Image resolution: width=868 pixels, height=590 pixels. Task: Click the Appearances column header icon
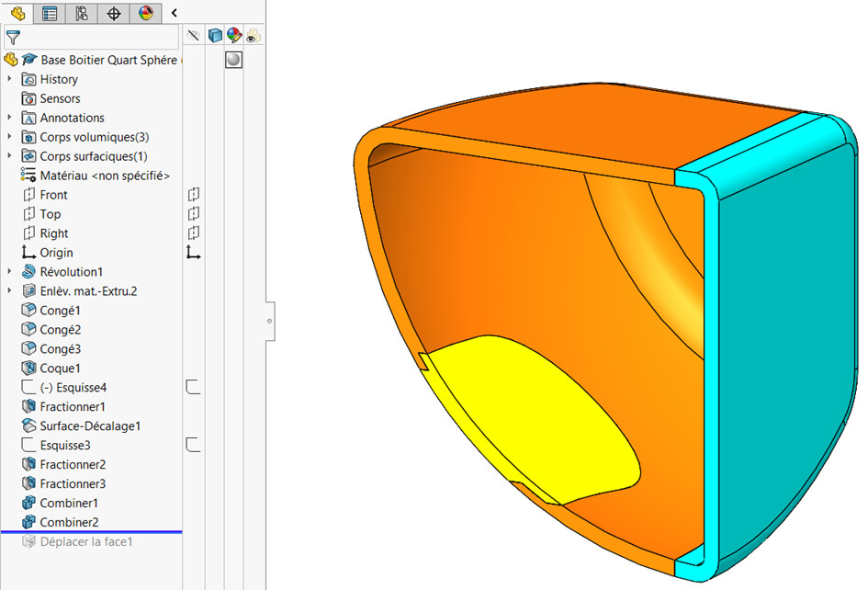234,36
